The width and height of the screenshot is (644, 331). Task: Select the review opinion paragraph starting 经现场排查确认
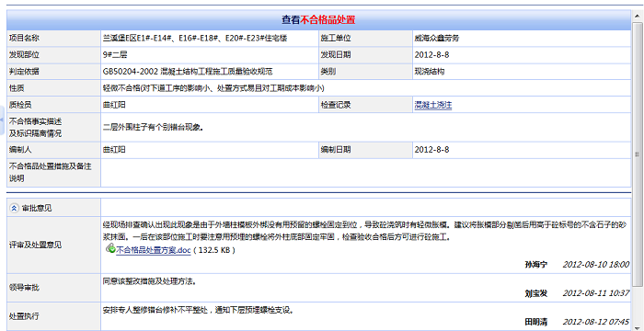(x=364, y=231)
